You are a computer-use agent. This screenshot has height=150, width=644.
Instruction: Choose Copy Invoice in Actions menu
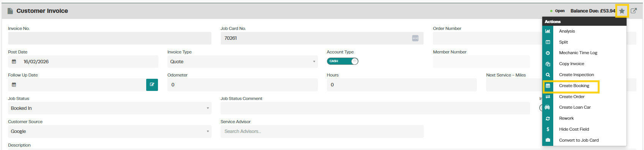(x=571, y=64)
